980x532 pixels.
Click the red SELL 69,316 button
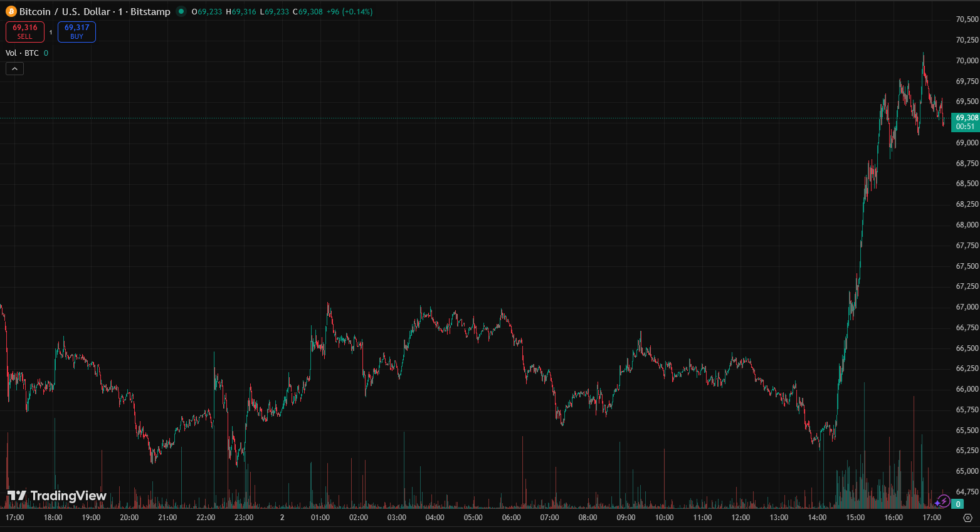click(25, 32)
